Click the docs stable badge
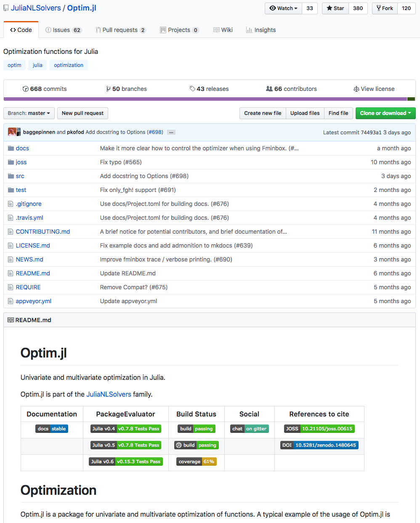 coord(52,429)
